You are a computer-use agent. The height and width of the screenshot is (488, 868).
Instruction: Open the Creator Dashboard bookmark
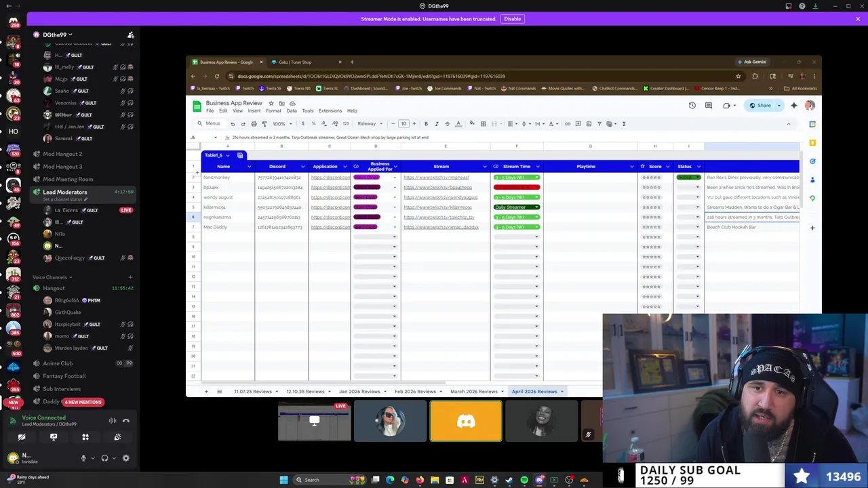666,88
